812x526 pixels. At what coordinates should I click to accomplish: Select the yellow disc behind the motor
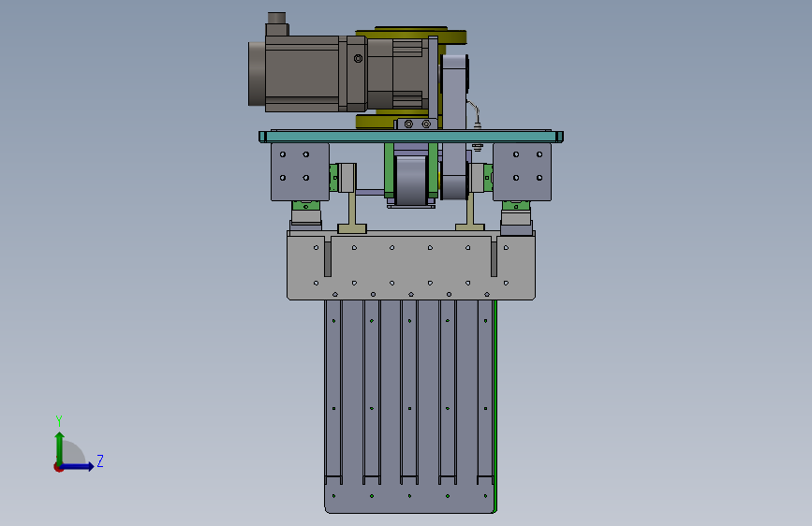point(456,37)
